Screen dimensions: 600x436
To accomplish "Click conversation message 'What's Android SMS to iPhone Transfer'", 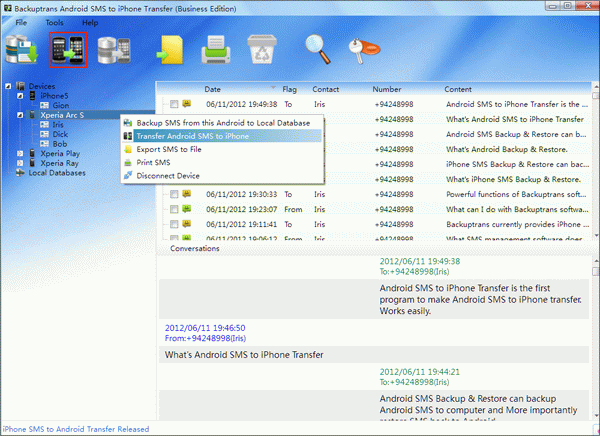I will coord(244,355).
